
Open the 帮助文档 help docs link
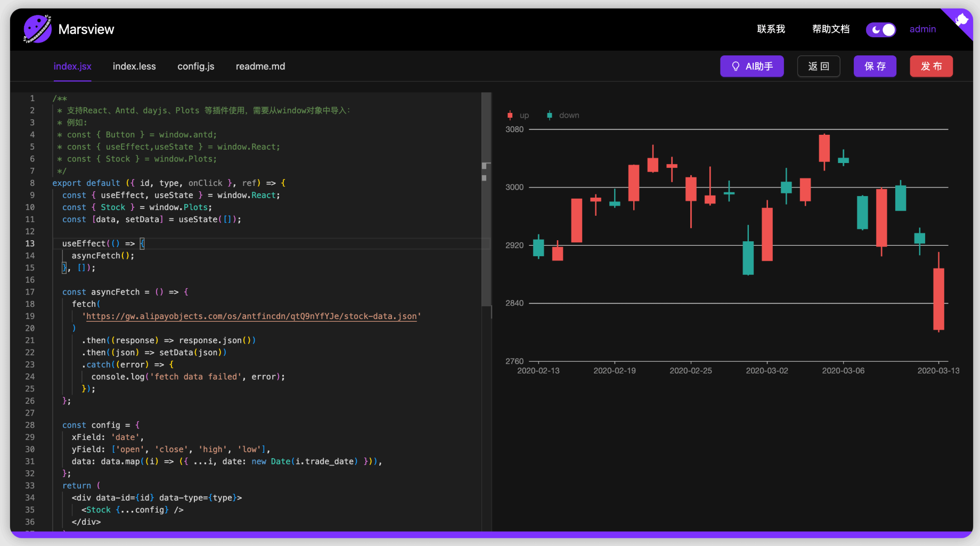(831, 29)
